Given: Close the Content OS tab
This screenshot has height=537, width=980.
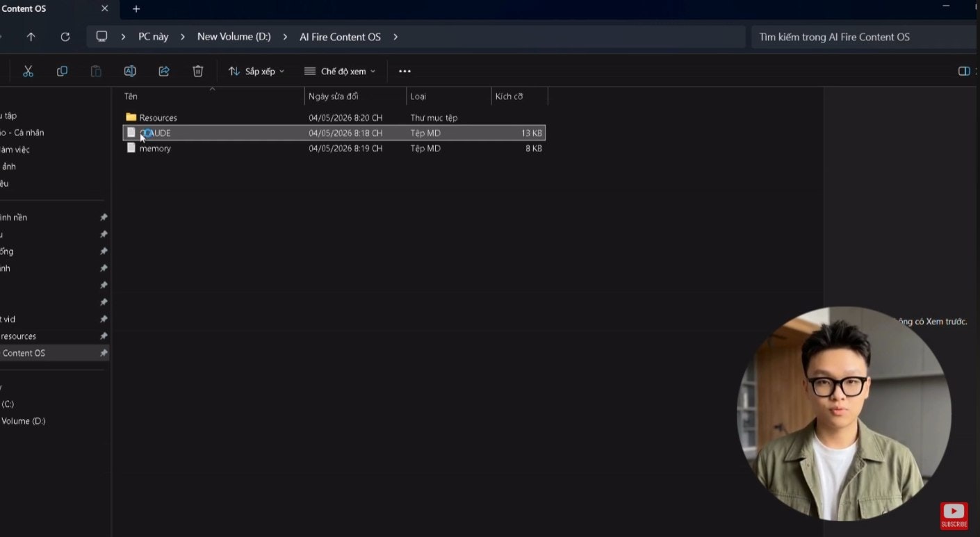Looking at the screenshot, I should [x=105, y=8].
